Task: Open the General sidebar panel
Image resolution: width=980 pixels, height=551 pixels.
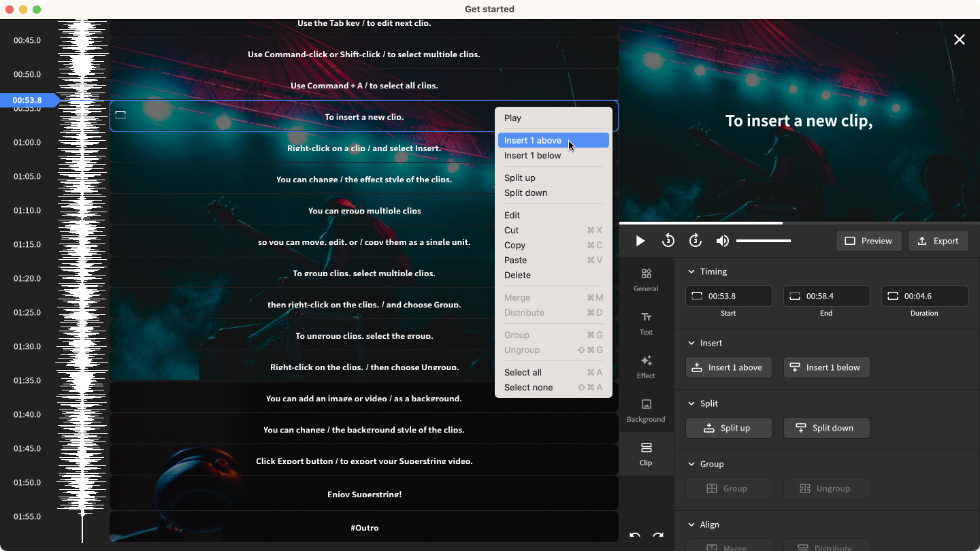Action: pyautogui.click(x=646, y=279)
